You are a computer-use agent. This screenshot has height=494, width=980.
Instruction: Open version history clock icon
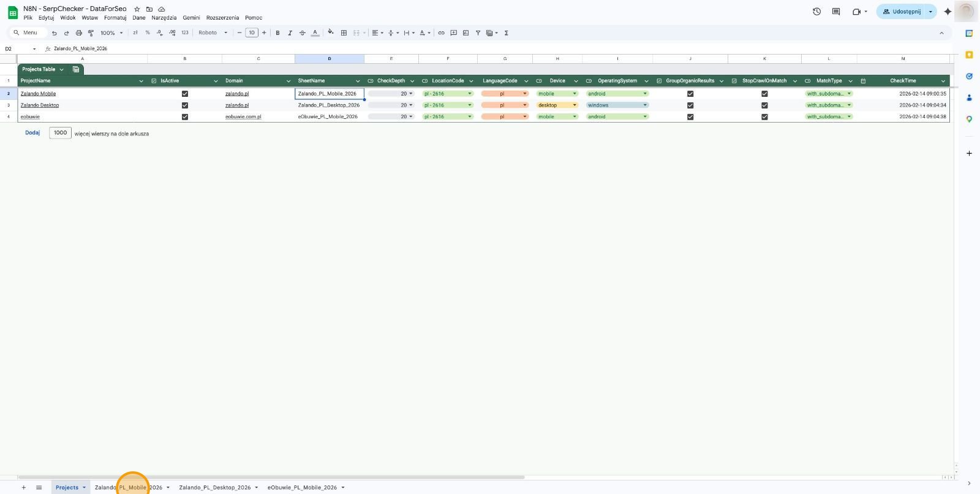[x=816, y=12]
